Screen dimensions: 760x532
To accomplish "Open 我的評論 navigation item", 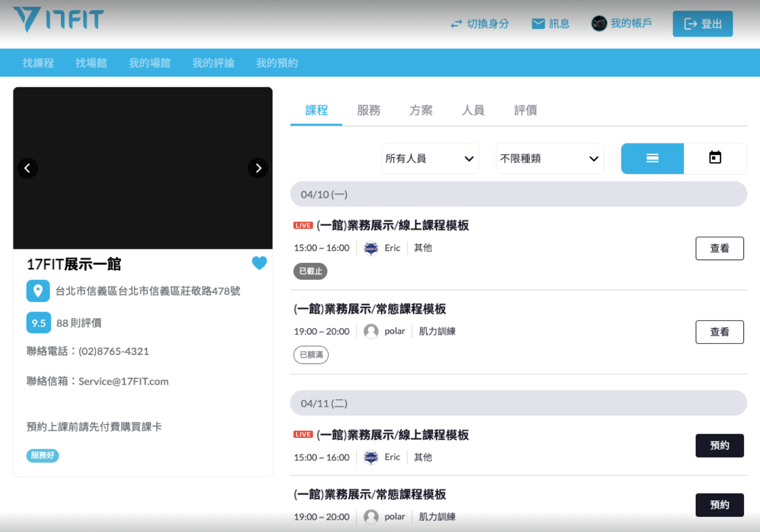I will (x=213, y=63).
